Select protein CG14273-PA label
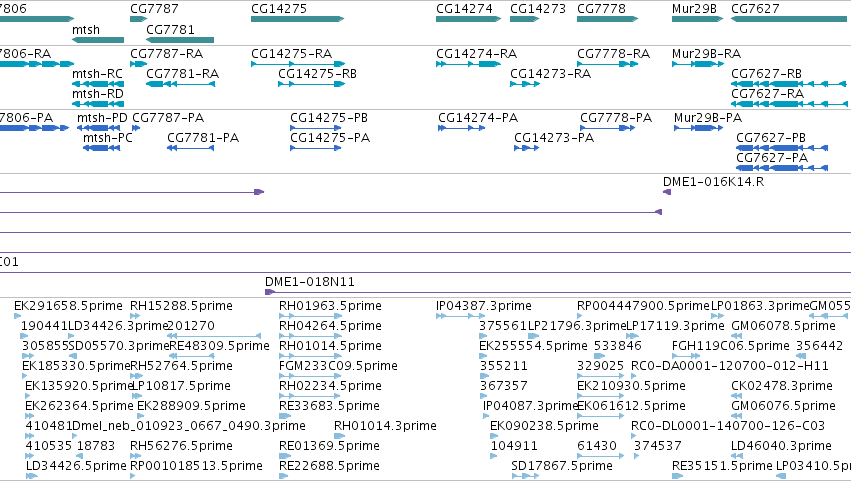 (x=554, y=138)
